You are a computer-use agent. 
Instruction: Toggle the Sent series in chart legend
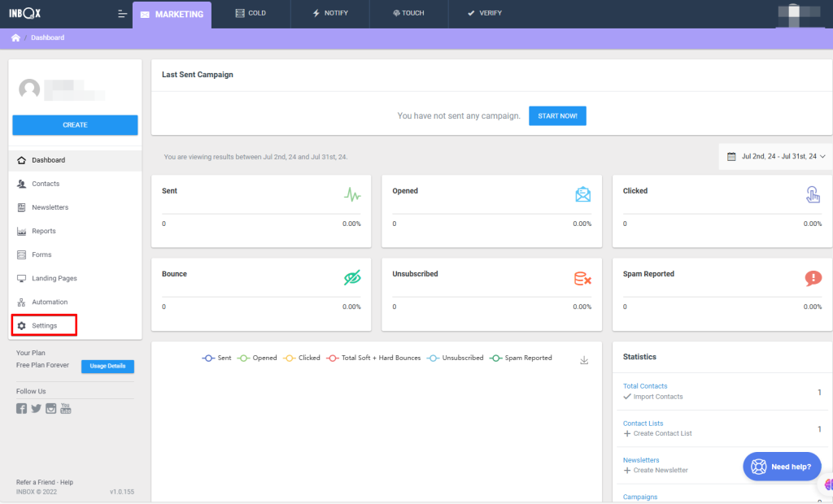[x=216, y=358]
